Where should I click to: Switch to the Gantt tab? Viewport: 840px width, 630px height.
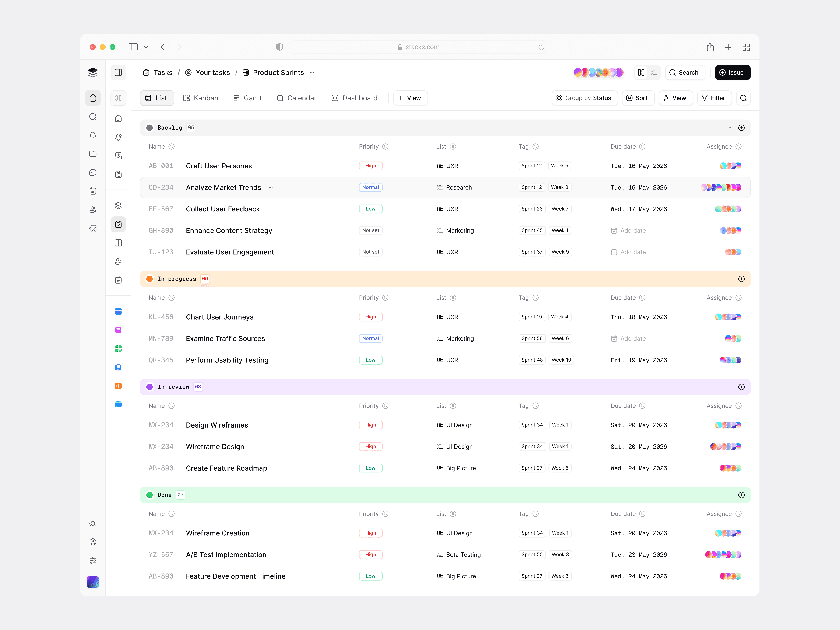coord(247,98)
